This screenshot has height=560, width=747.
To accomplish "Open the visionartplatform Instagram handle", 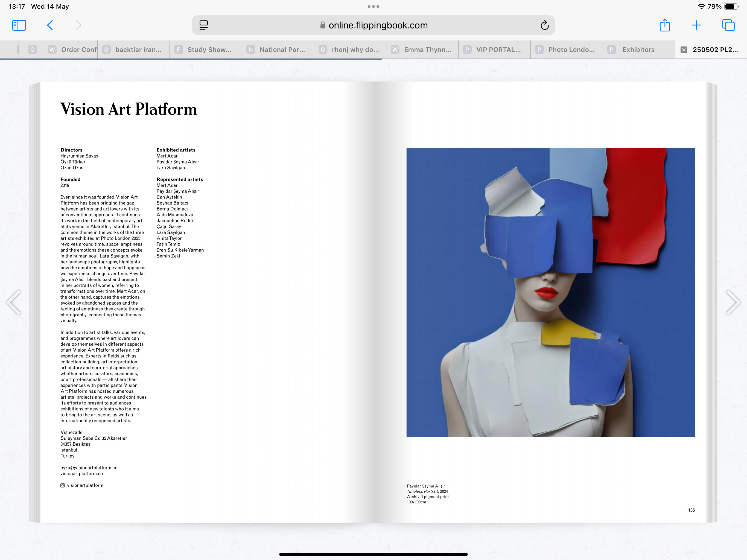I will (x=85, y=485).
